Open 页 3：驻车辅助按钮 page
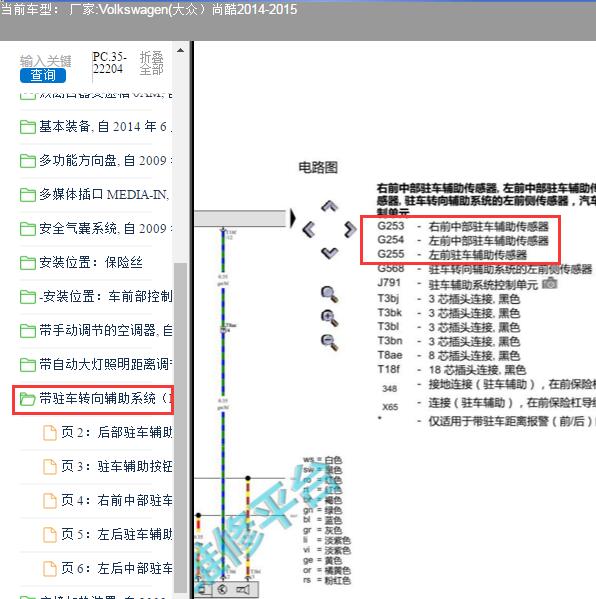Screen dimensions: 596x599 117,467
